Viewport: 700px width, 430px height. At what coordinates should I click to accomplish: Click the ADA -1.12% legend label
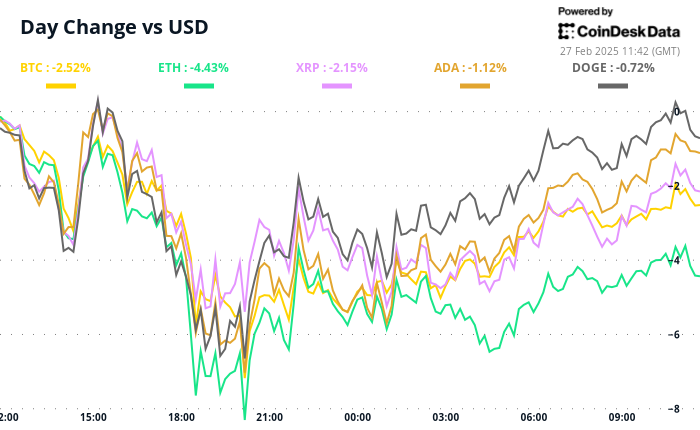[470, 68]
